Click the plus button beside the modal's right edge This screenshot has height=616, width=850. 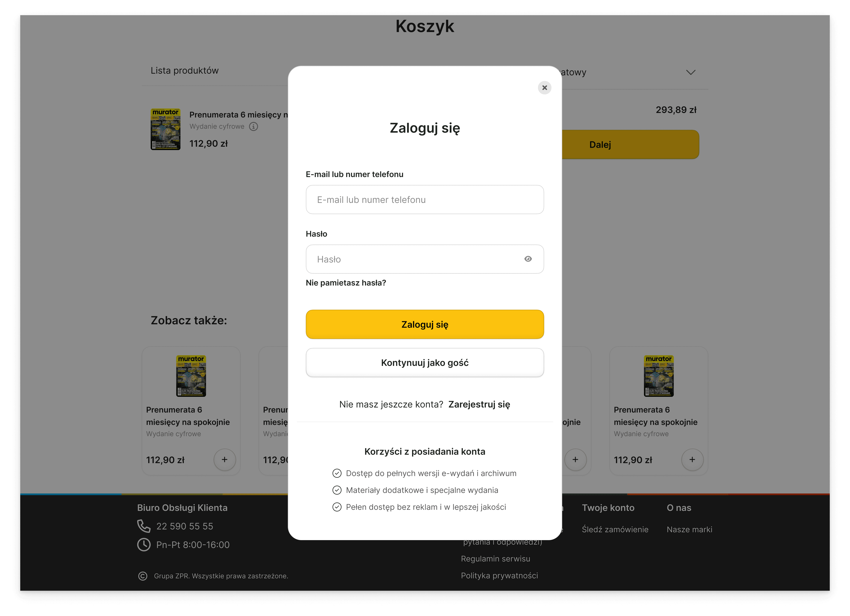pyautogui.click(x=575, y=459)
